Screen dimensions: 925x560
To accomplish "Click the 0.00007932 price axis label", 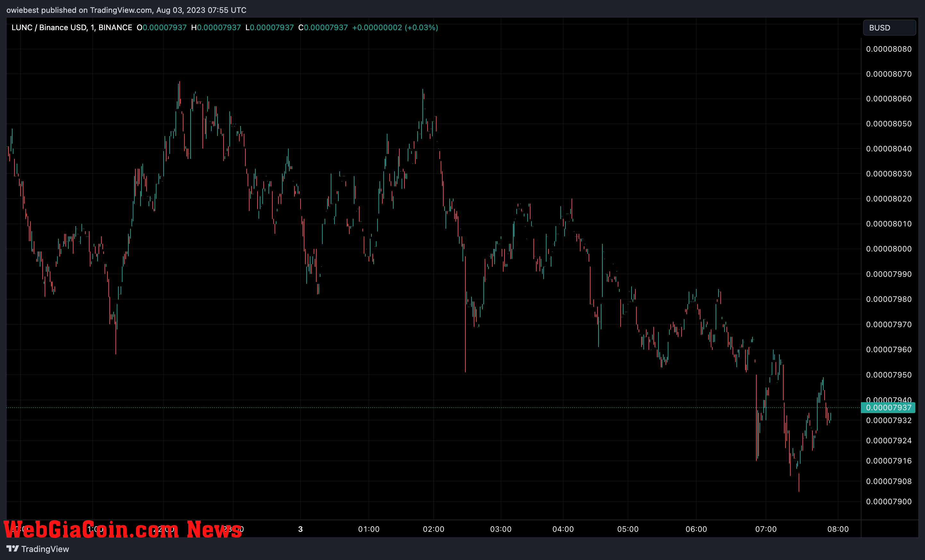I will point(888,420).
